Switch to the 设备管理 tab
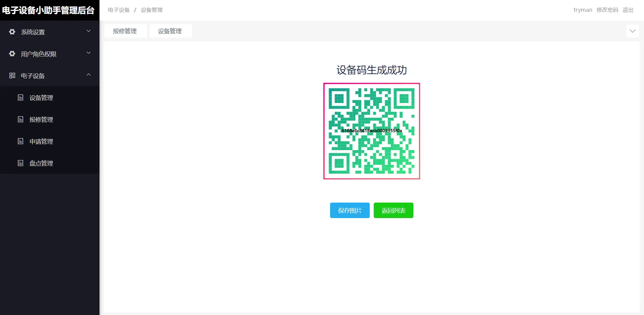This screenshot has width=644, height=315. coord(170,31)
